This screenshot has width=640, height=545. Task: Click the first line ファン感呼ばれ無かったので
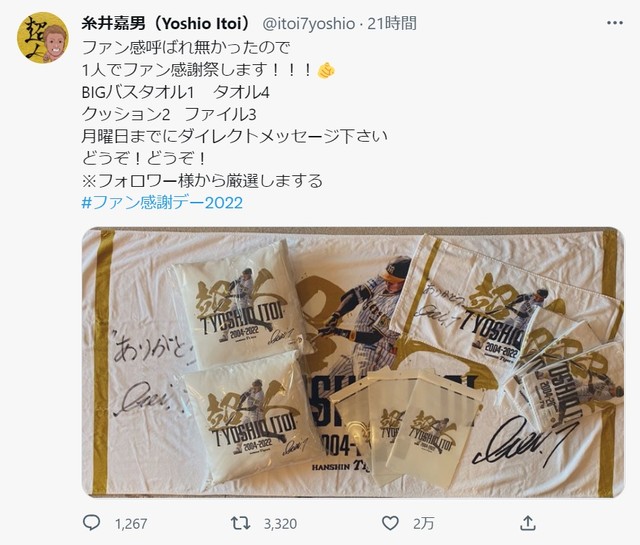186,48
